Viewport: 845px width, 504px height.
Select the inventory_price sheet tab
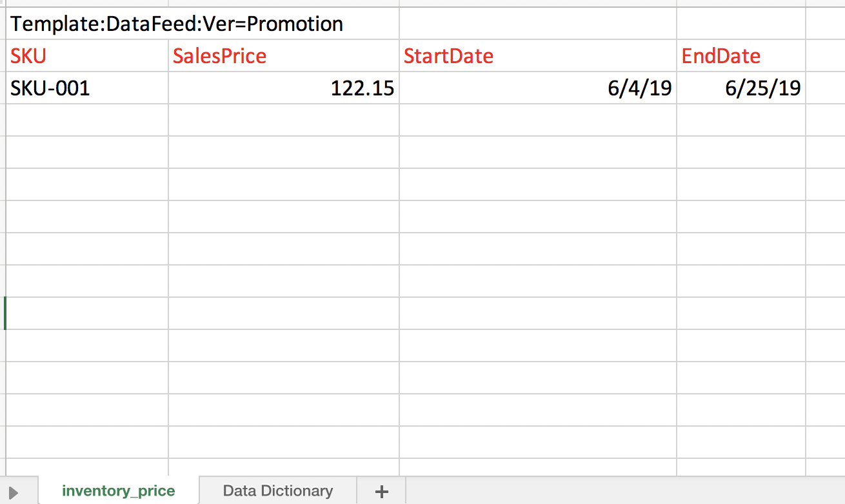coord(119,491)
